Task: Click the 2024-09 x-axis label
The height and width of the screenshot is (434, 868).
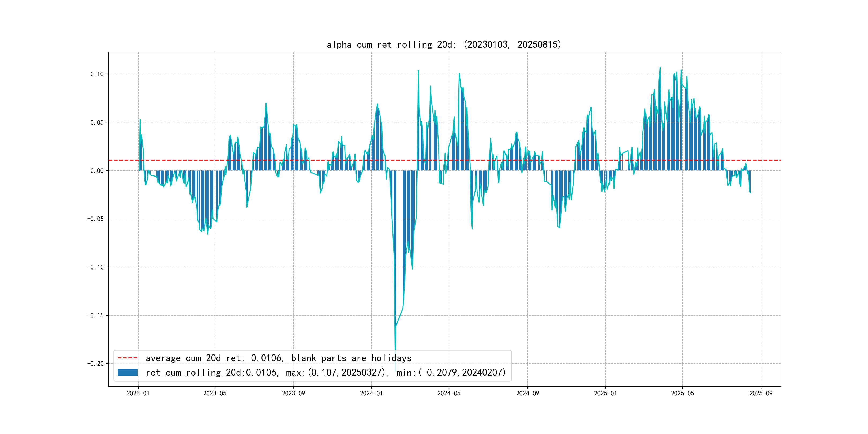Action: 527,393
